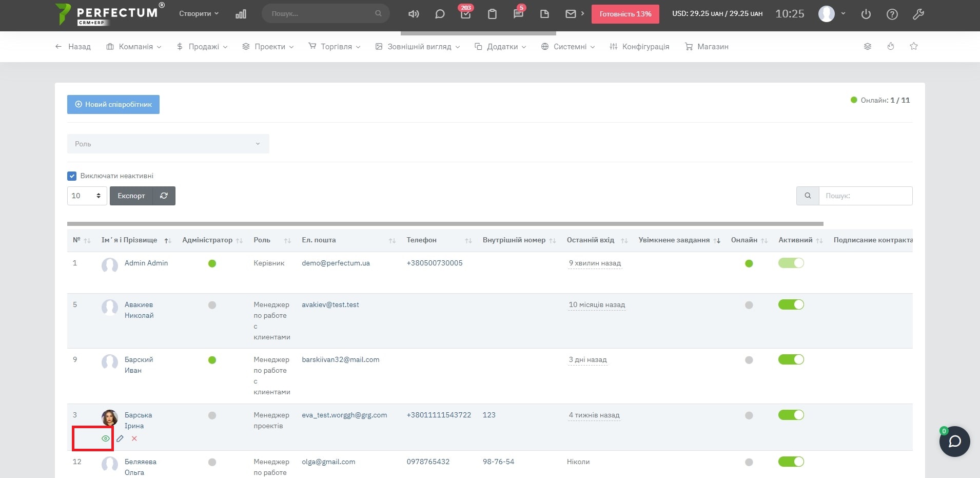
Task: Click the horizontal table scrollbar above the headers
Action: 445,224
